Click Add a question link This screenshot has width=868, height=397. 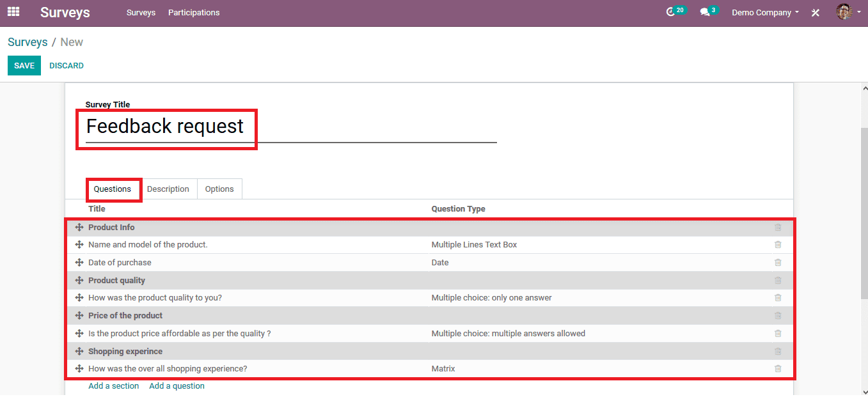point(177,386)
